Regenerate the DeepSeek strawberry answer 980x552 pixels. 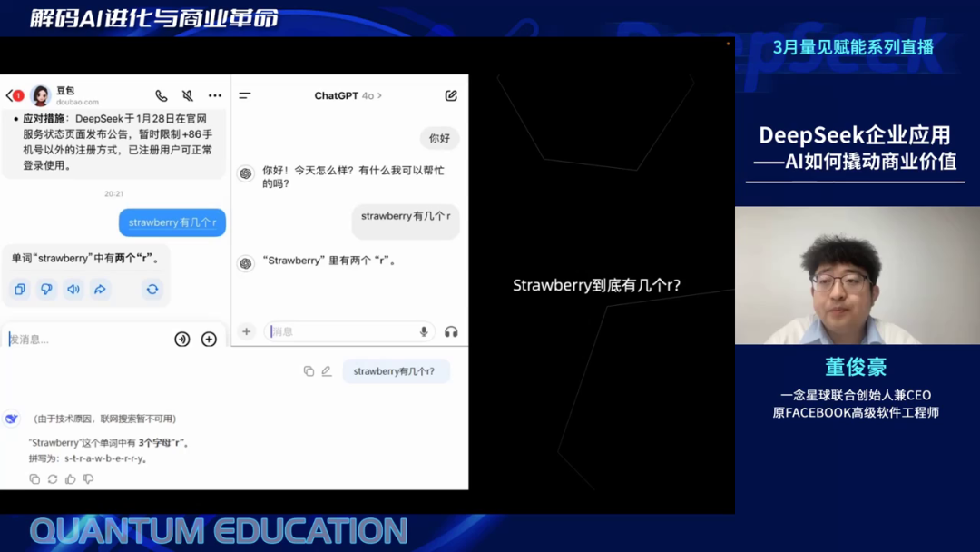coord(53,478)
